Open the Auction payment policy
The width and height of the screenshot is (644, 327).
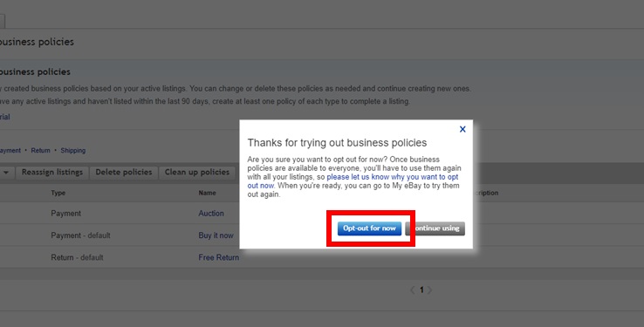pos(211,214)
